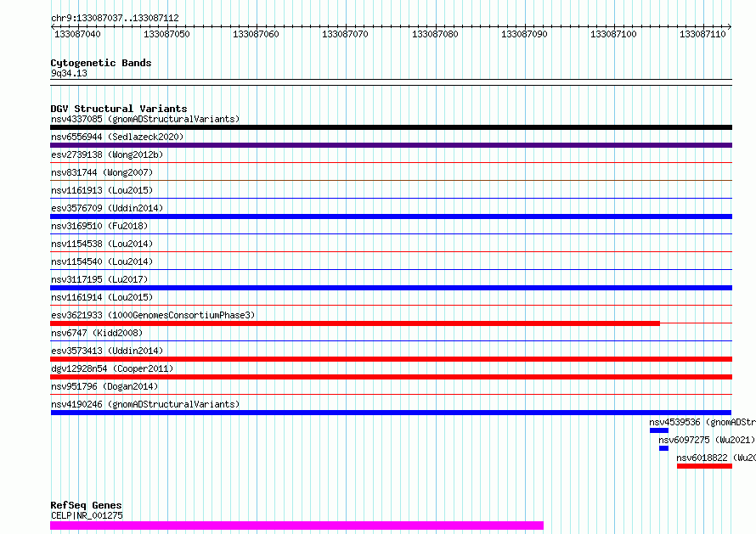The height and width of the screenshot is (534, 756).
Task: Click ruler position 133087050
Action: click(x=166, y=34)
